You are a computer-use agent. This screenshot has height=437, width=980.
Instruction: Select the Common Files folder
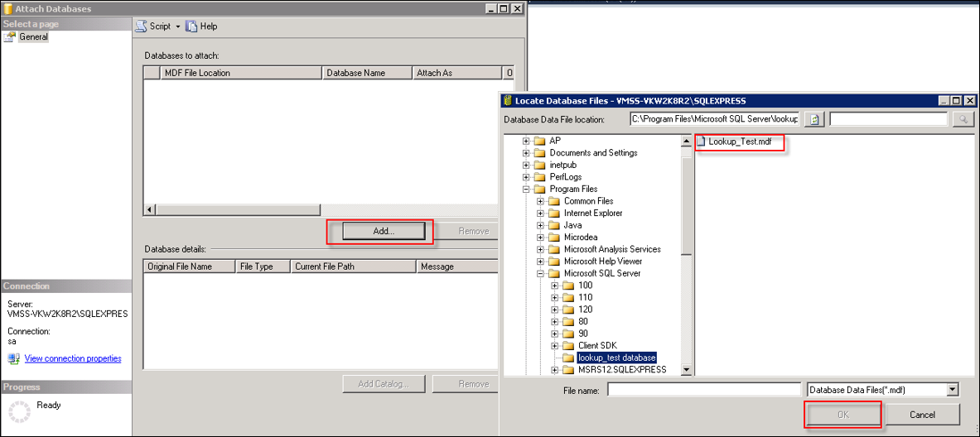click(x=588, y=201)
